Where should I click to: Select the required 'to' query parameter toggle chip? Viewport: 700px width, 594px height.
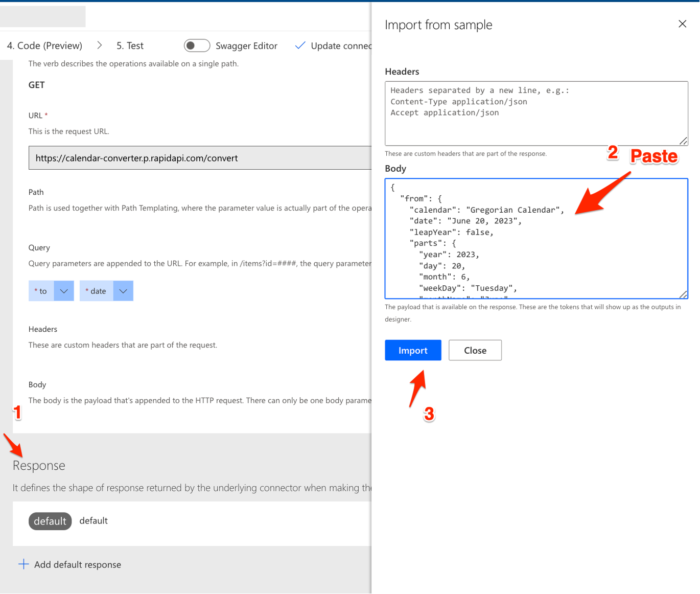pos(41,290)
